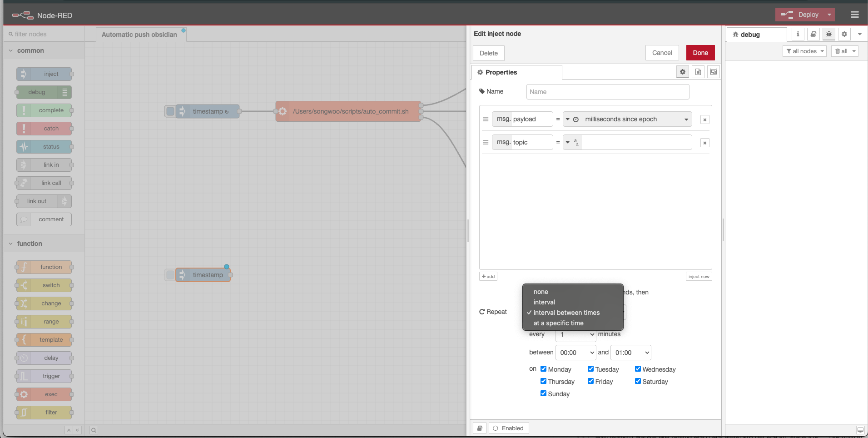Show the information sidebar tab
The width and height of the screenshot is (868, 438).
[798, 34]
